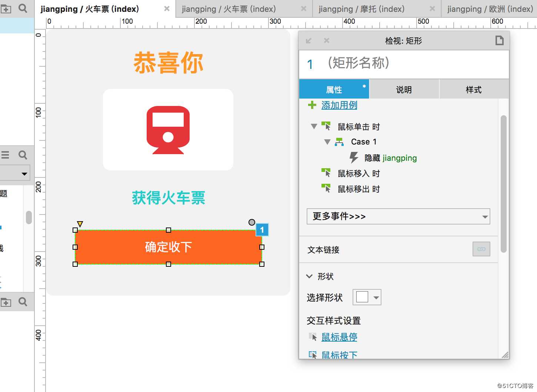Collapse the Case 1 triangle
Image resolution: width=537 pixels, height=392 pixels.
[x=327, y=142]
